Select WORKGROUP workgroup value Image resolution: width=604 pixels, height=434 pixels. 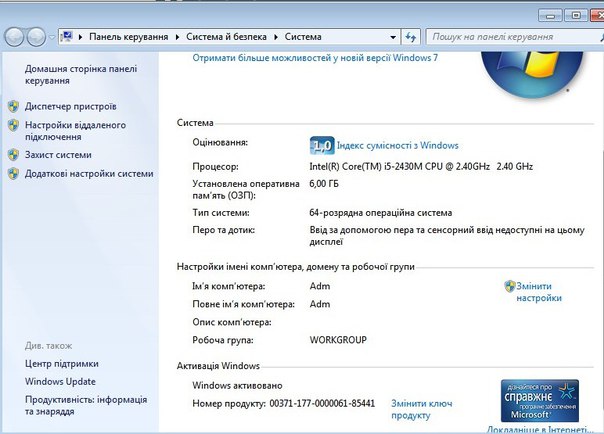click(338, 340)
